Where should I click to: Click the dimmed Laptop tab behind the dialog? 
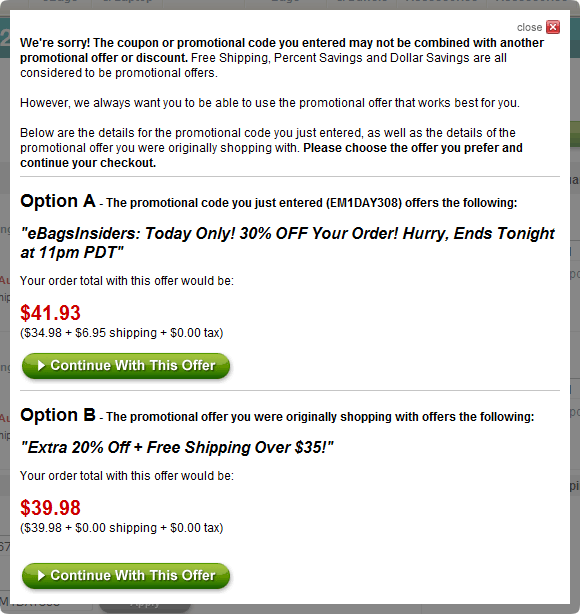(127, 2)
